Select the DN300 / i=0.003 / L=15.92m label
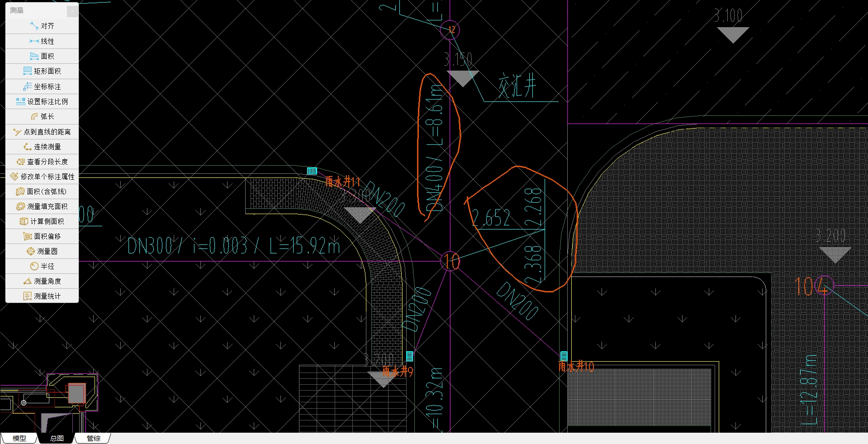Viewport: 868px width, 444px height. pos(233,246)
